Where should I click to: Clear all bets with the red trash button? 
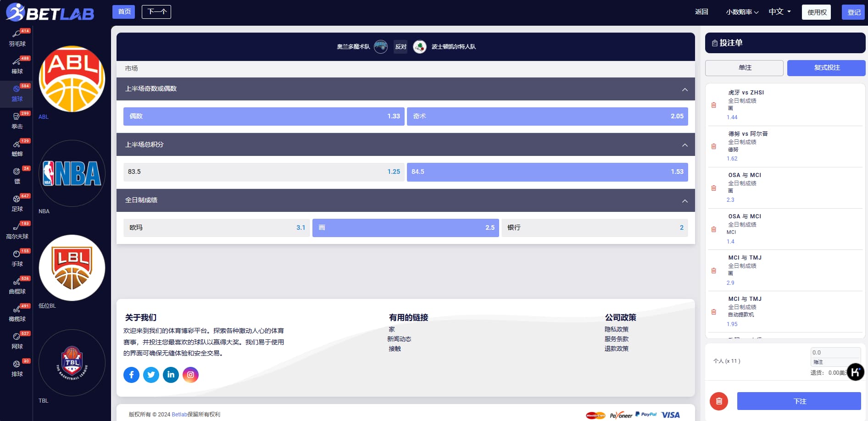719,401
